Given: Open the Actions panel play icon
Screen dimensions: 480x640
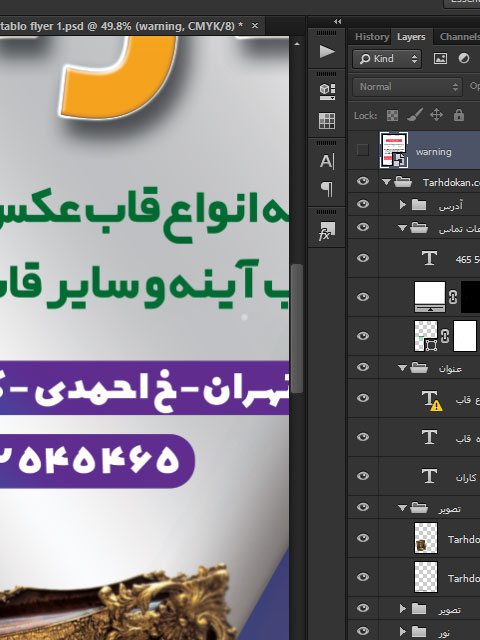Looking at the screenshot, I should 327,52.
